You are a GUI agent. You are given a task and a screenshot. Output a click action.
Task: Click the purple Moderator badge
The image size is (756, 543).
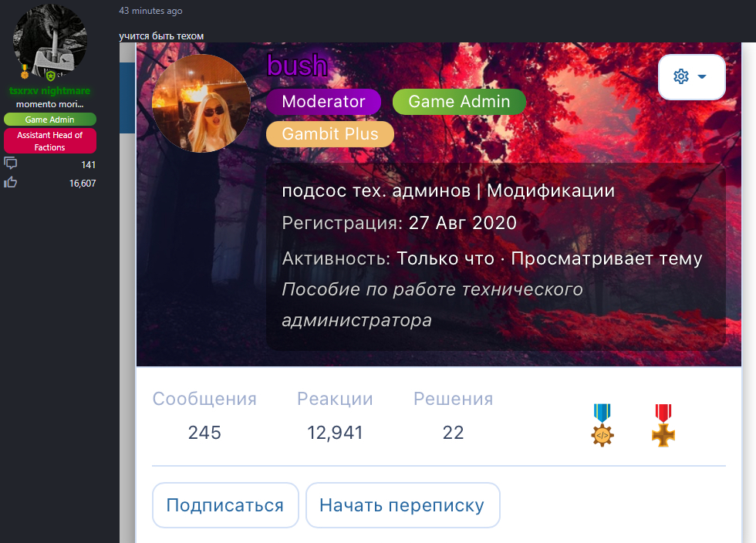pos(323,102)
